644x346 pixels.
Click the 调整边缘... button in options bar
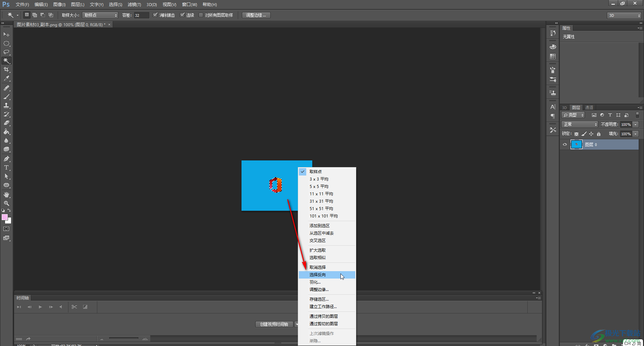[x=256, y=15]
